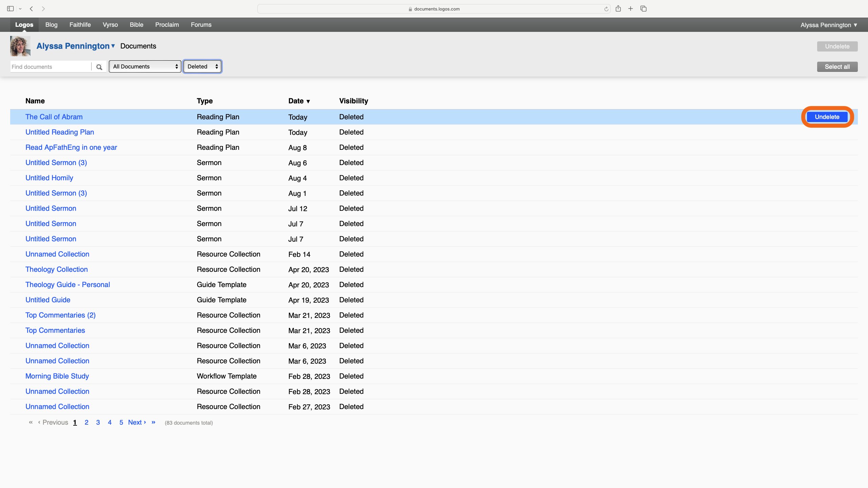Open Theology Guide - Personal
This screenshot has width=868, height=488.
click(x=68, y=285)
